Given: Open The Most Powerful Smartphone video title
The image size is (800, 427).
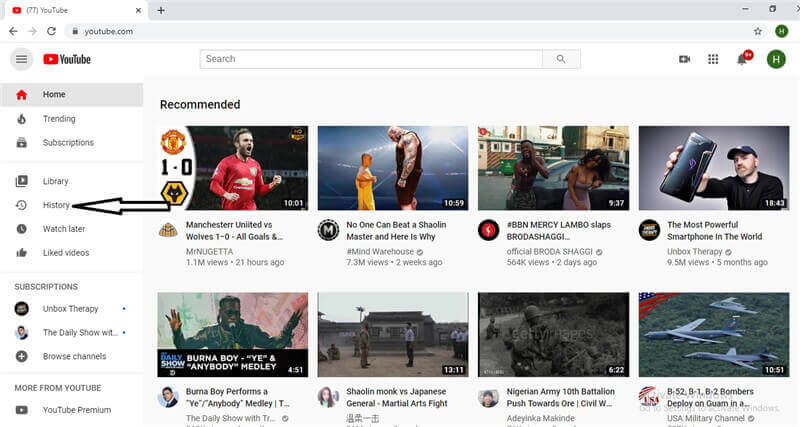Looking at the screenshot, I should 714,231.
